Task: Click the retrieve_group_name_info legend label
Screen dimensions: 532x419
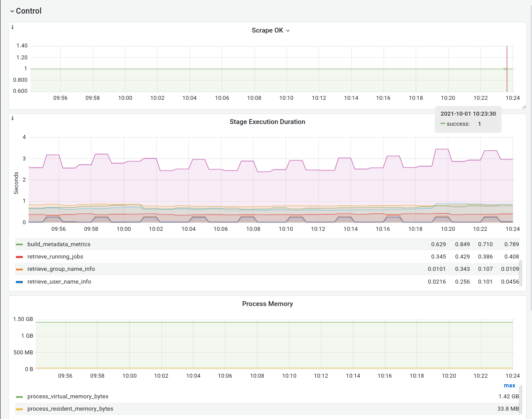Action: pos(61,269)
